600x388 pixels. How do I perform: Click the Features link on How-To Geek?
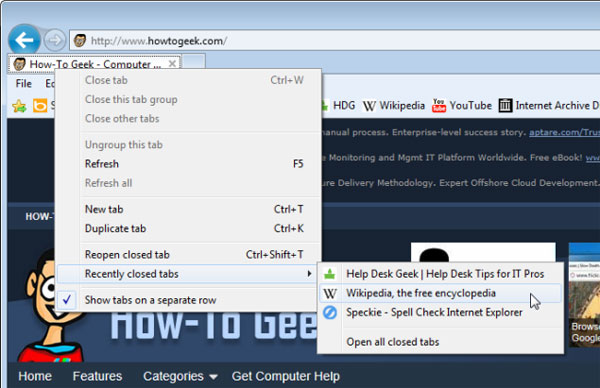97,376
